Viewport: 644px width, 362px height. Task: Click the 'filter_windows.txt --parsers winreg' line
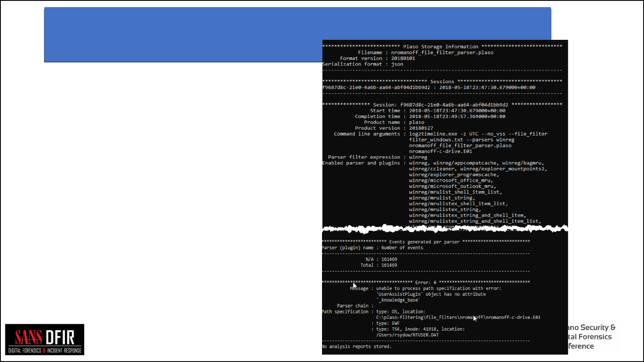click(462, 140)
